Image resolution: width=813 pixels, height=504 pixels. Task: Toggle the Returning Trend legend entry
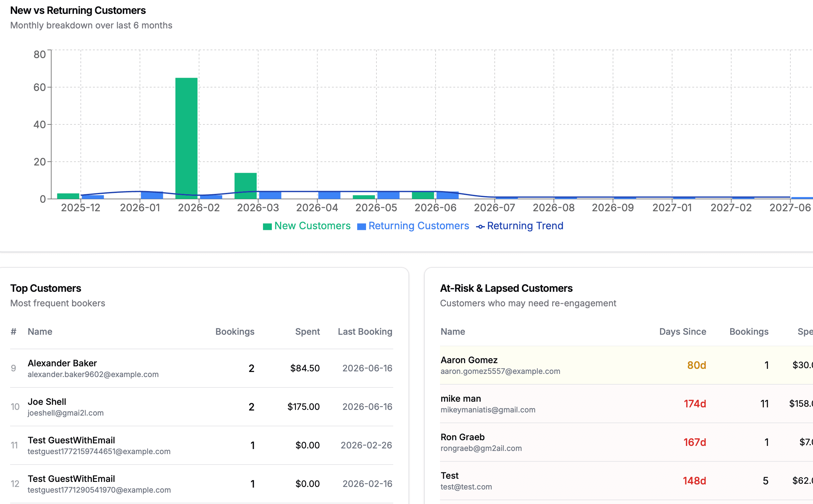[x=519, y=226]
